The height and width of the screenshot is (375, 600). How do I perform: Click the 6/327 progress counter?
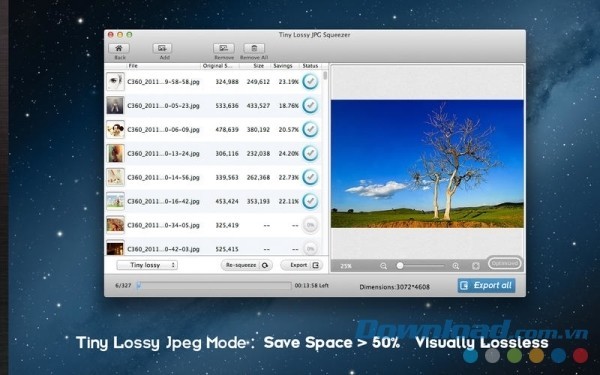pyautogui.click(x=123, y=285)
